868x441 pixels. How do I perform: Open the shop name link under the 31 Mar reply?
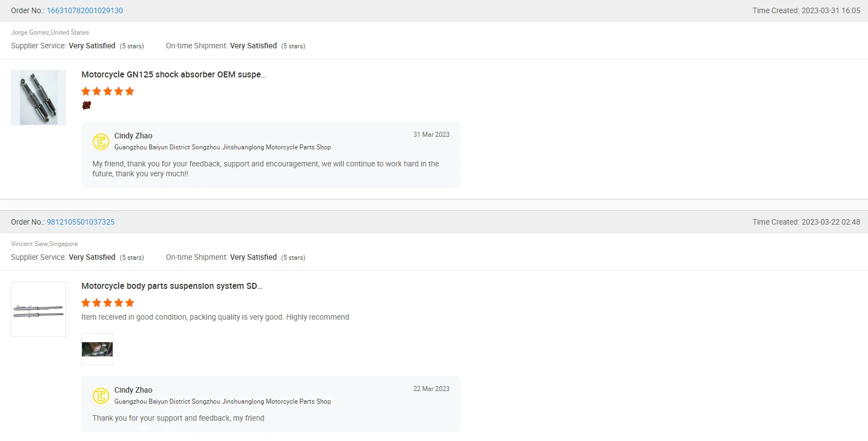click(x=223, y=147)
